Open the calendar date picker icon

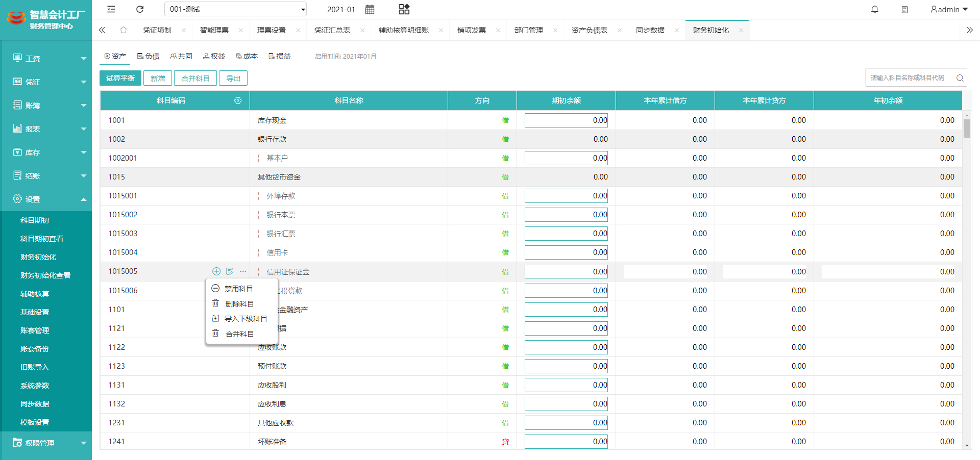click(370, 9)
